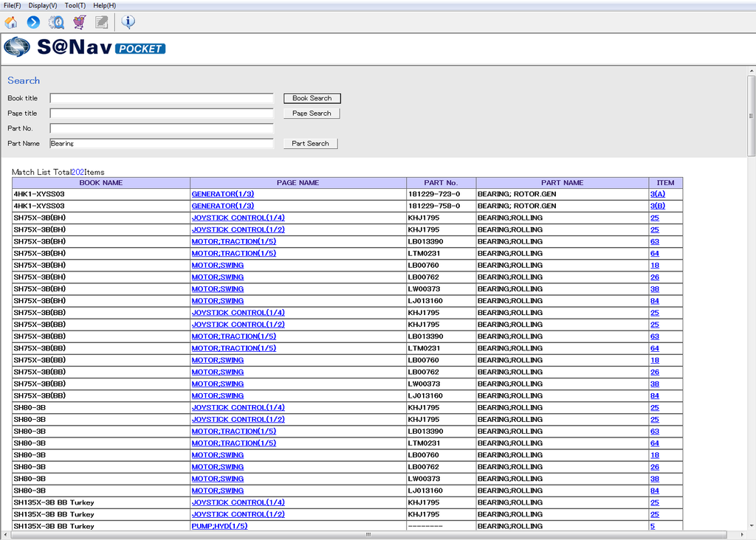Click the S@Nav Pocket globe logo
The width and height of the screenshot is (756, 540).
(17, 48)
